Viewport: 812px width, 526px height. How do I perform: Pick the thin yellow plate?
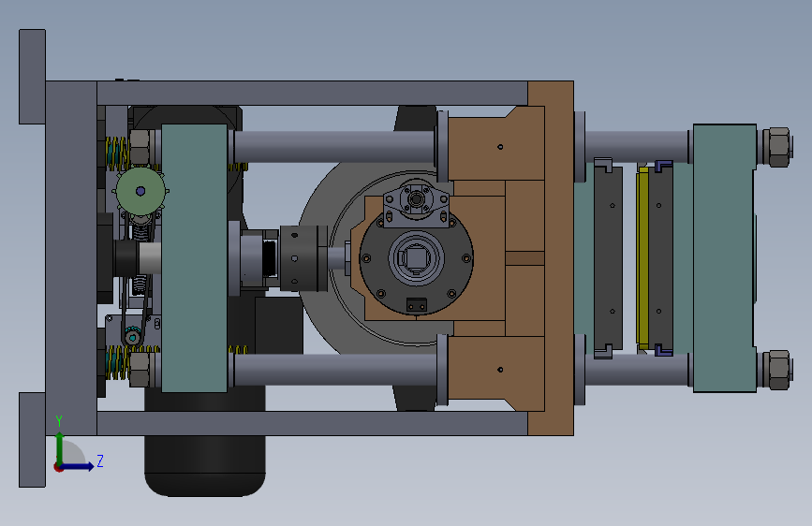click(642, 257)
